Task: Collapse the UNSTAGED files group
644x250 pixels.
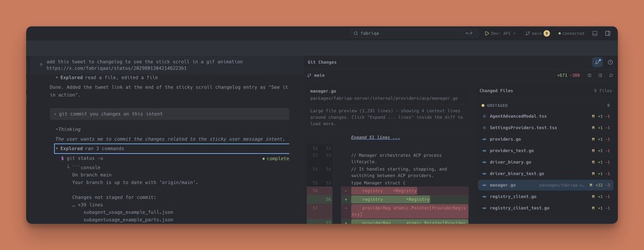Action: pyautogui.click(x=545, y=105)
